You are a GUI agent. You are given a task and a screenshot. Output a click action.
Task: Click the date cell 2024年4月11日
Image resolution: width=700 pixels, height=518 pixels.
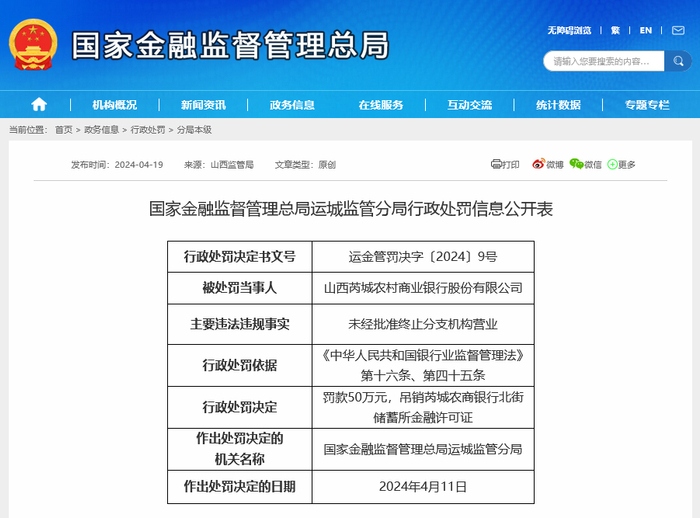423,487
